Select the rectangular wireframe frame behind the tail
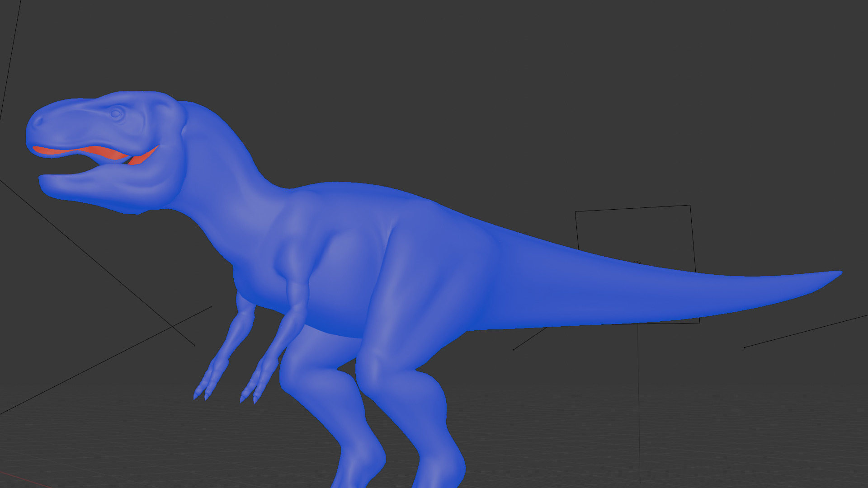 tap(633, 208)
